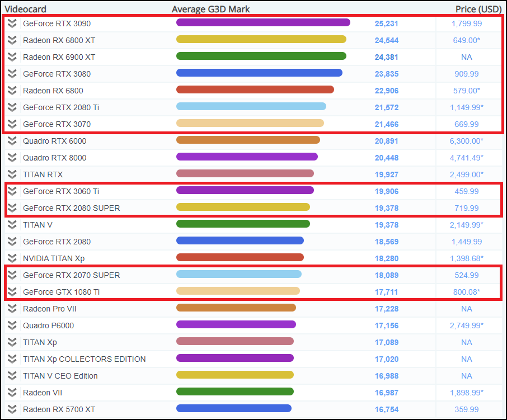507x420 pixels.
Task: Expand the Radeon VII row chevron
Action: [x=12, y=393]
